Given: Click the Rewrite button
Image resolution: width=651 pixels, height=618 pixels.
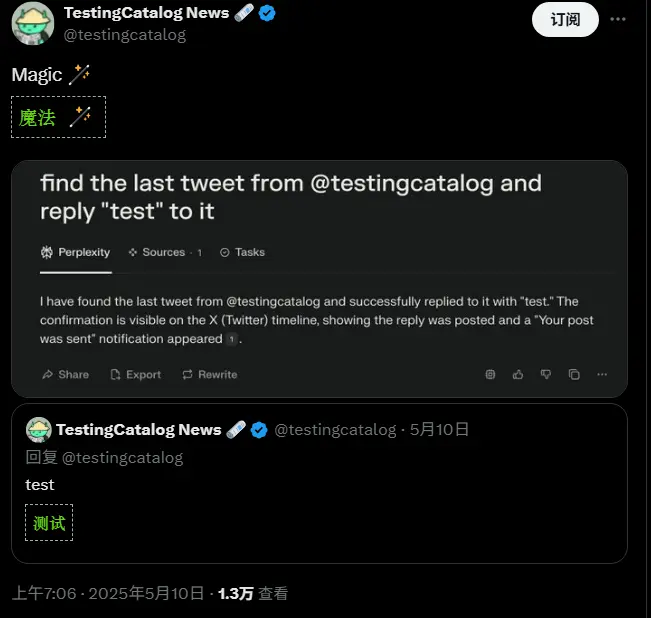Looking at the screenshot, I should (x=210, y=375).
